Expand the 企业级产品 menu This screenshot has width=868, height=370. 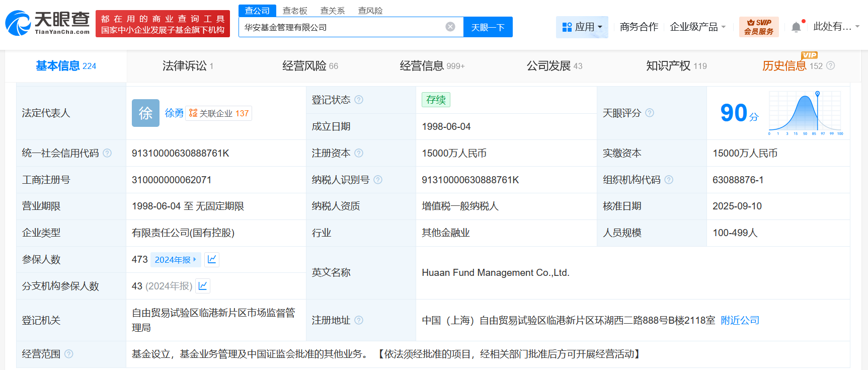pos(698,27)
